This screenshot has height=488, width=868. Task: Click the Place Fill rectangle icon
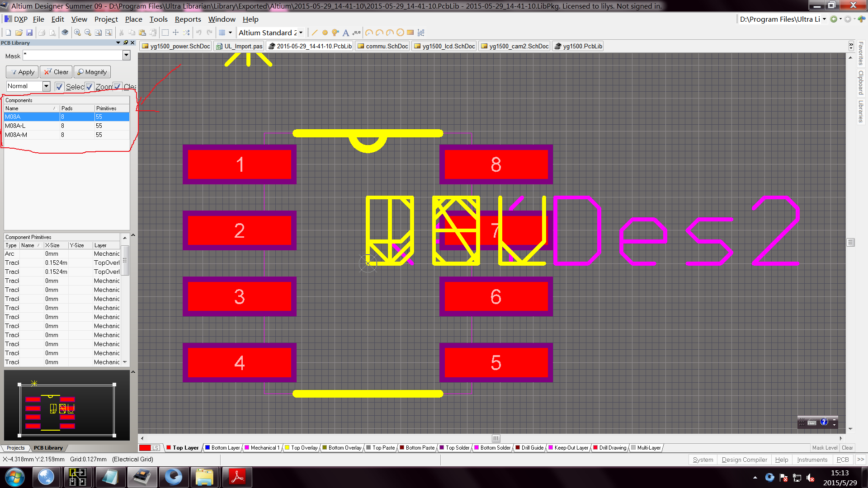410,33
